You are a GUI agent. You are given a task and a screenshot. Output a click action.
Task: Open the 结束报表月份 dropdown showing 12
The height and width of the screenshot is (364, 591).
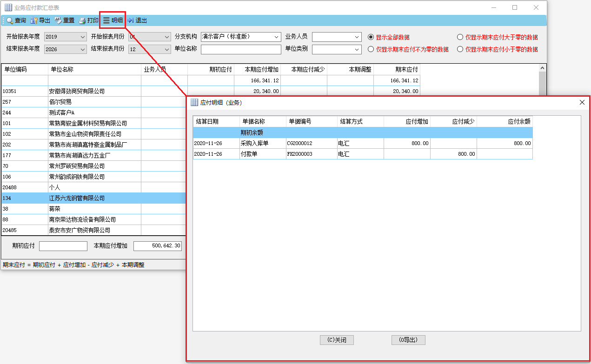(150, 49)
